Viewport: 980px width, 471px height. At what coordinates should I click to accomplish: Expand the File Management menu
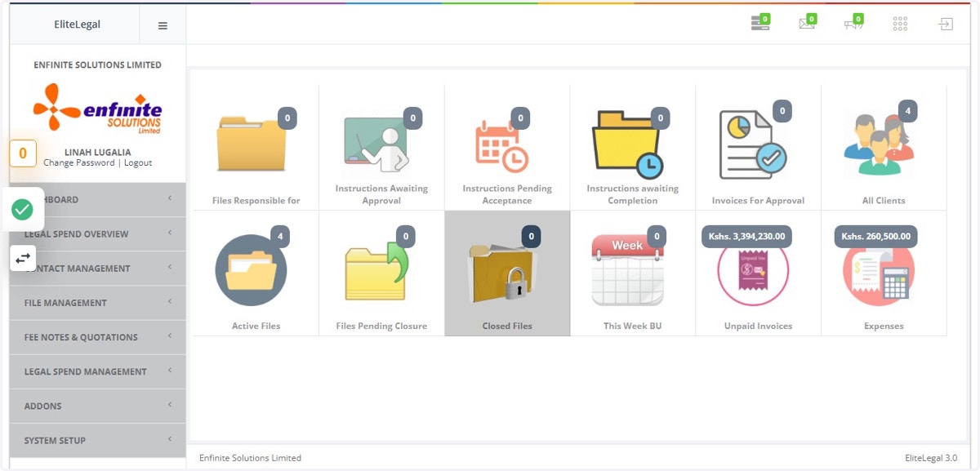(98, 303)
